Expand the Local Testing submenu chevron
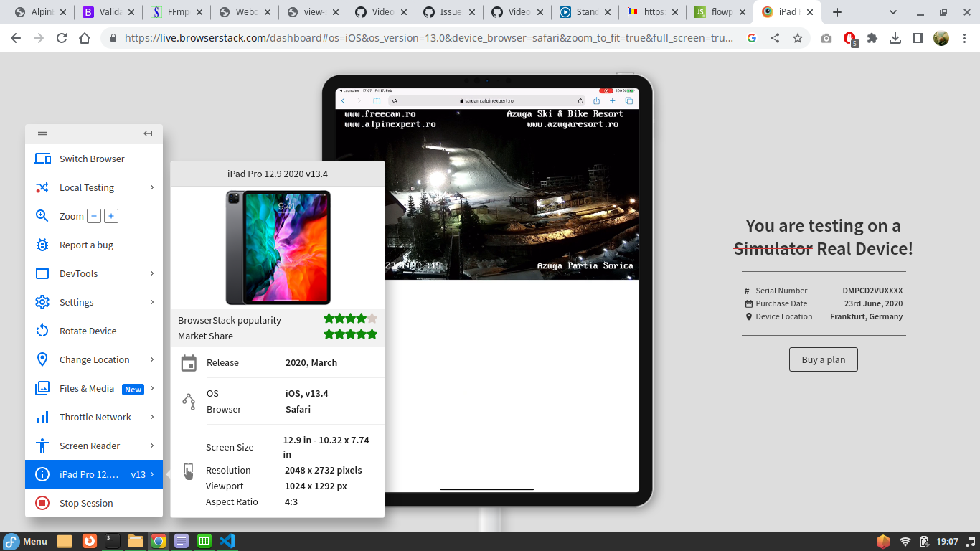 (152, 187)
